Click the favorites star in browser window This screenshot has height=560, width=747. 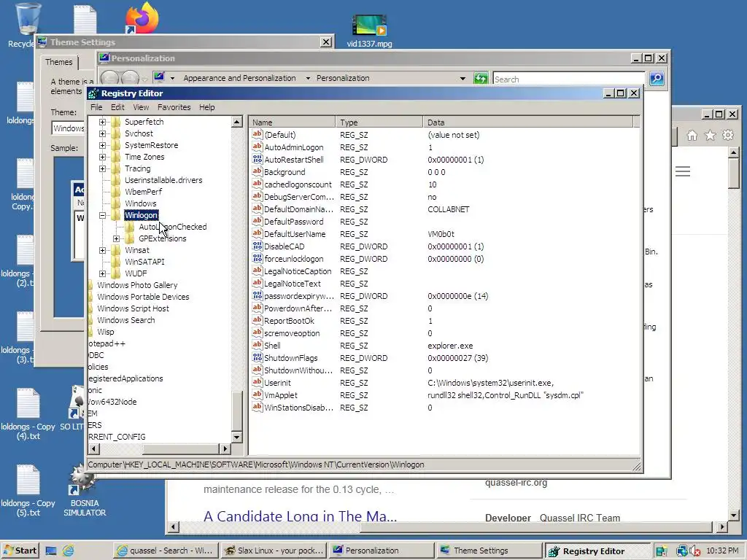710,135
